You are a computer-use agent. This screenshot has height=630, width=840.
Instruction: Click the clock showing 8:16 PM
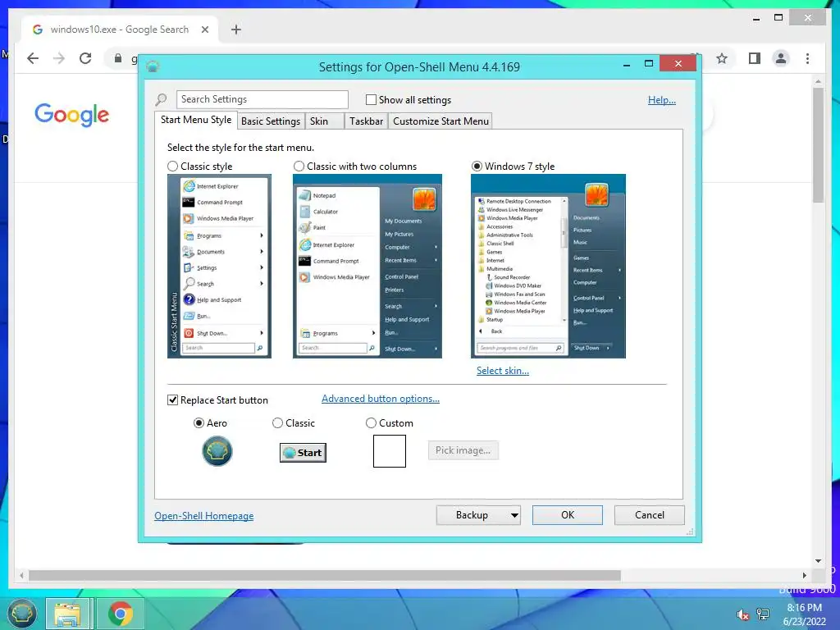[804, 608]
